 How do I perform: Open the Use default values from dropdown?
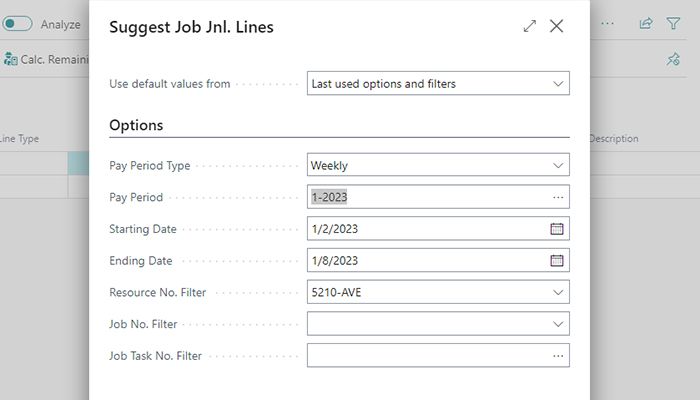[x=558, y=84]
